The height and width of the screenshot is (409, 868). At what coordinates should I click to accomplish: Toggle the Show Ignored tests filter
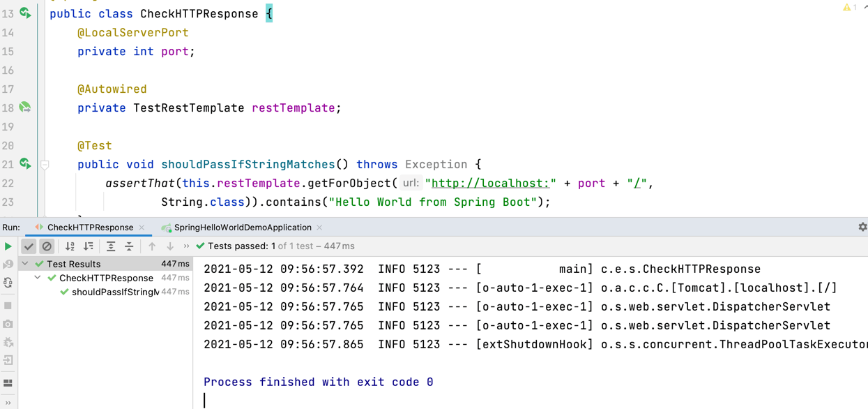tap(47, 246)
